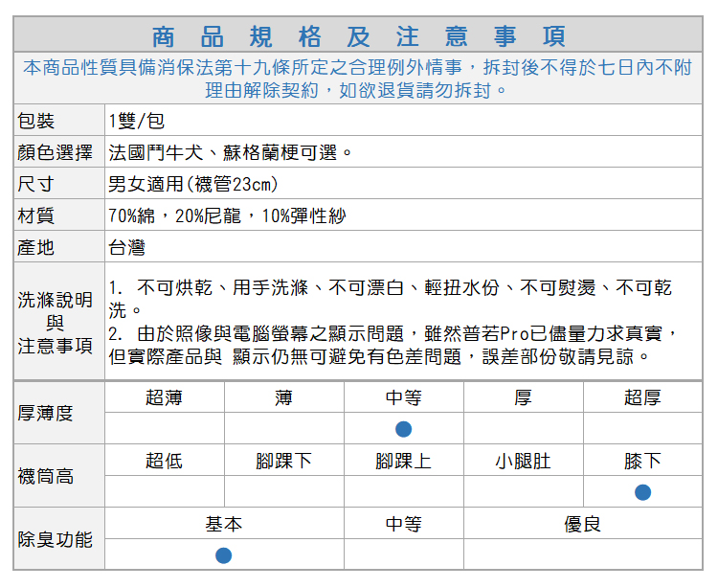Click the blue consumer protection law notice text
Image resolution: width=718 pixels, height=588 pixels.
pos(357,79)
